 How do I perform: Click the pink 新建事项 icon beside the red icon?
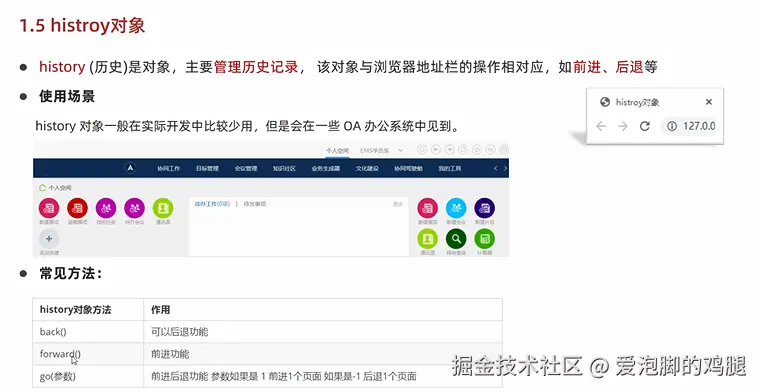pos(49,208)
